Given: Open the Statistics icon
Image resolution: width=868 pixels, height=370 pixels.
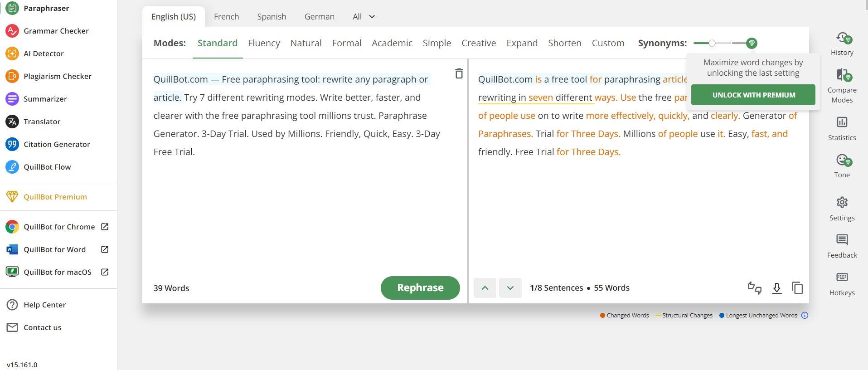Looking at the screenshot, I should tap(842, 122).
